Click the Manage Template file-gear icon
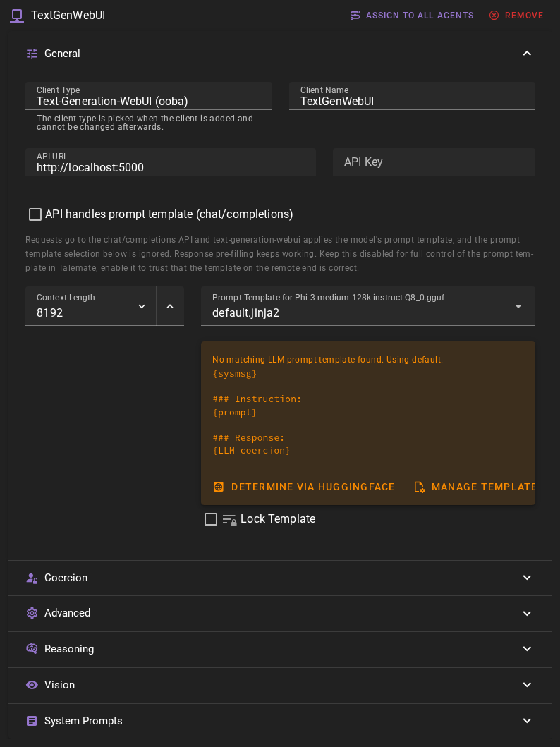 [420, 487]
